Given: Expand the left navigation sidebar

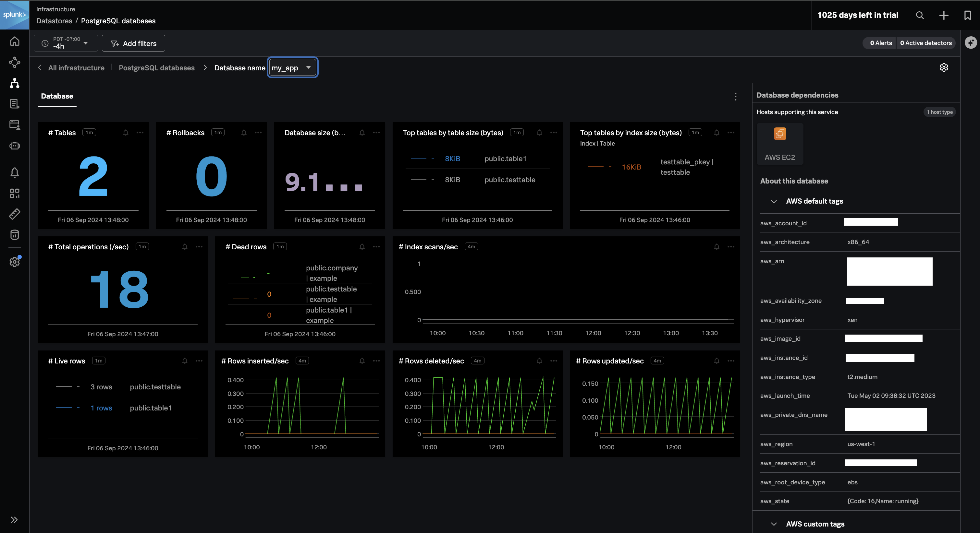Looking at the screenshot, I should click(x=15, y=520).
